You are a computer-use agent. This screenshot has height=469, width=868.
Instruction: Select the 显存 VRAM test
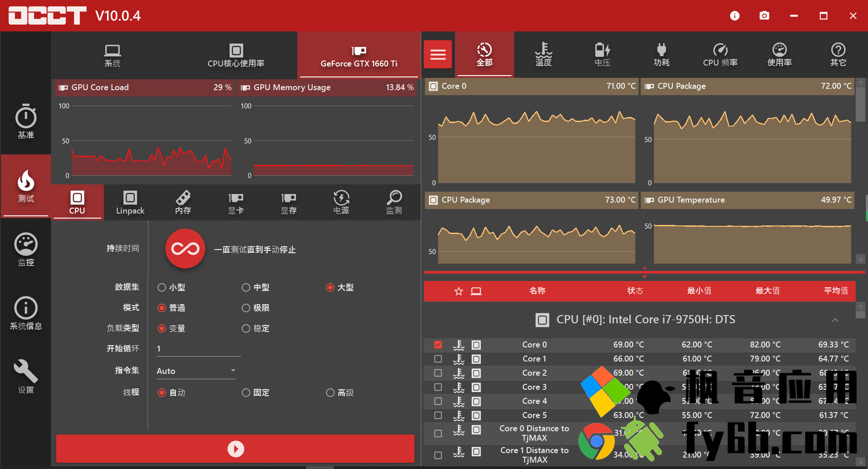point(289,203)
